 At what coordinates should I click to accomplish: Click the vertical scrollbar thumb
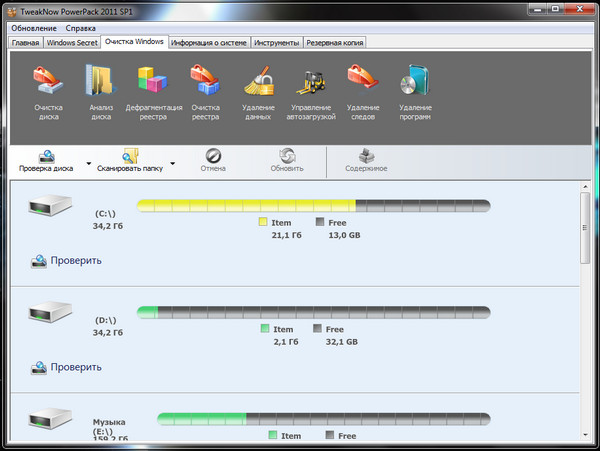pyautogui.click(x=585, y=228)
